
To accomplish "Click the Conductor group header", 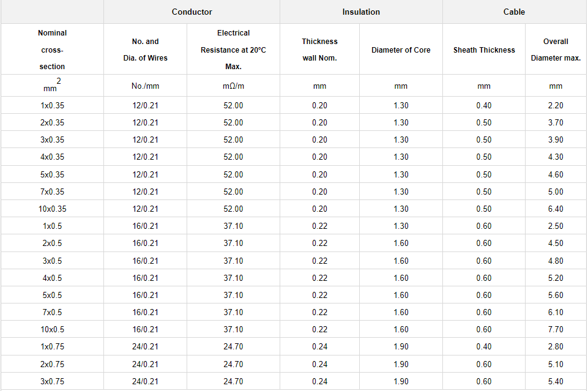I will (x=192, y=12).
